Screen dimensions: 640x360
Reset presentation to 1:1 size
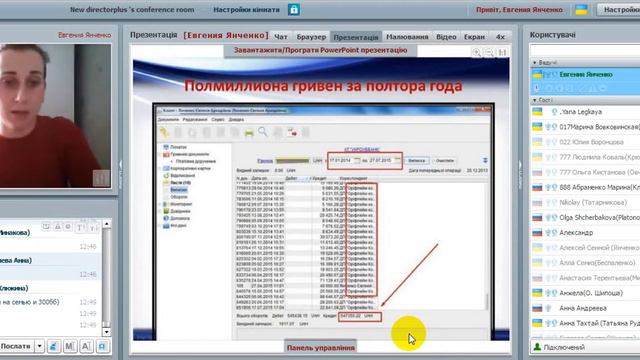[x=502, y=52]
